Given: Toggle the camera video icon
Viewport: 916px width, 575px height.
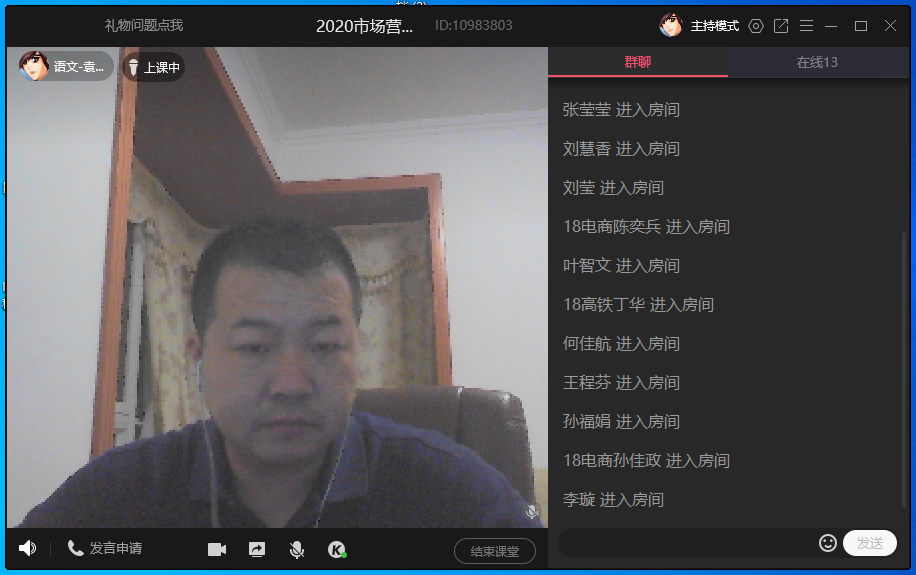Looking at the screenshot, I should pos(217,549).
